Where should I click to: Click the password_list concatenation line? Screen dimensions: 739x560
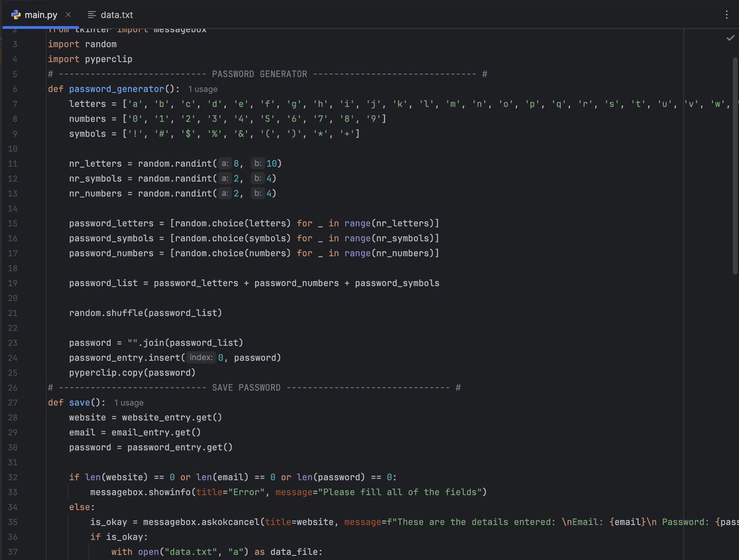point(254,283)
